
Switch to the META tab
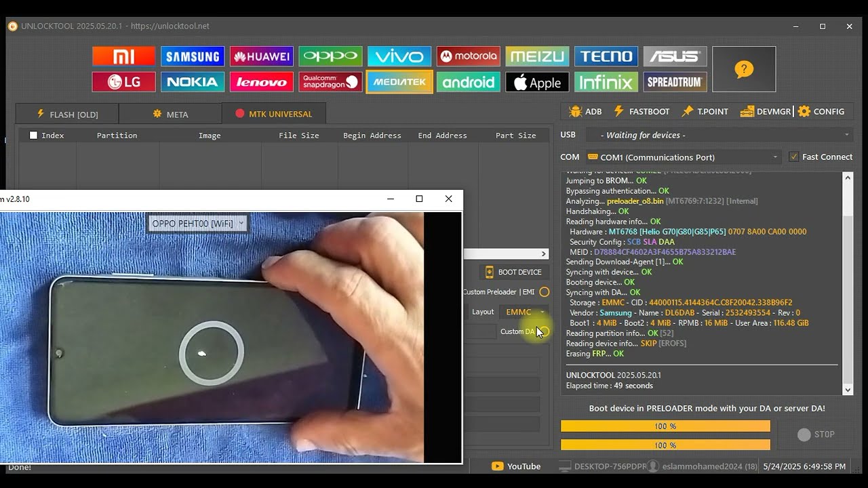pyautogui.click(x=170, y=114)
